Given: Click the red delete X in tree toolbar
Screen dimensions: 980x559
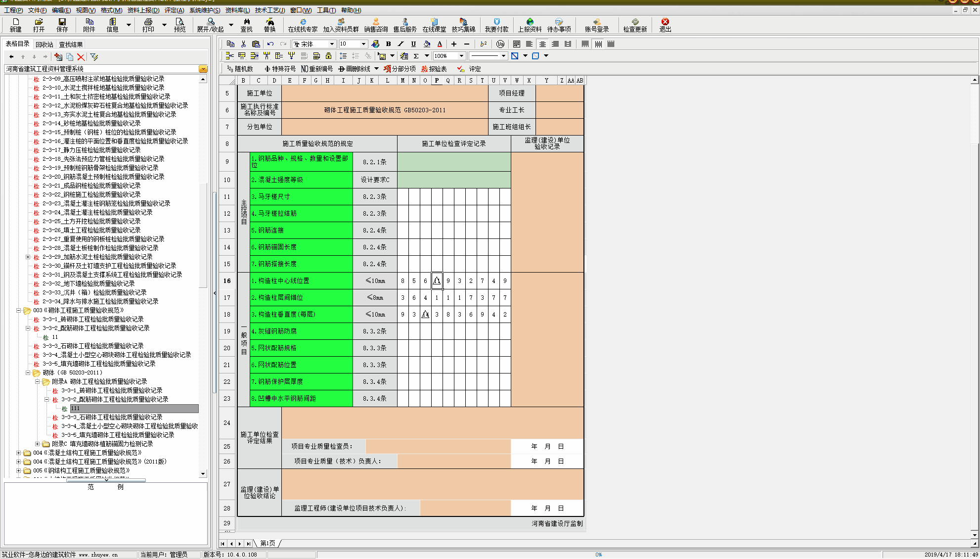Looking at the screenshot, I should pyautogui.click(x=81, y=57).
